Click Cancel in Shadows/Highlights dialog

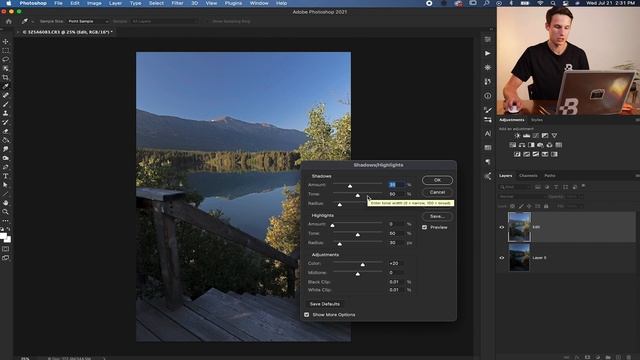[437, 192]
